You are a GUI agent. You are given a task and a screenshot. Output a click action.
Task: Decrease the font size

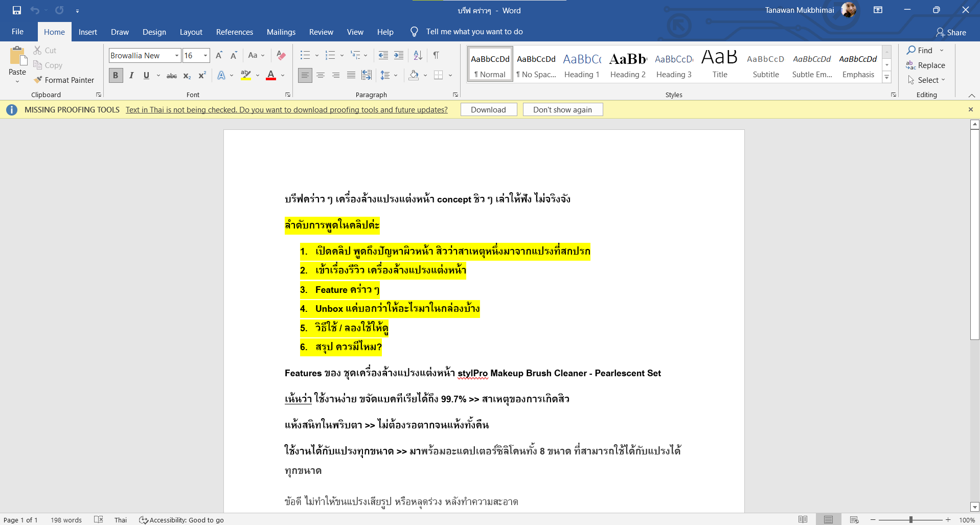(234, 55)
